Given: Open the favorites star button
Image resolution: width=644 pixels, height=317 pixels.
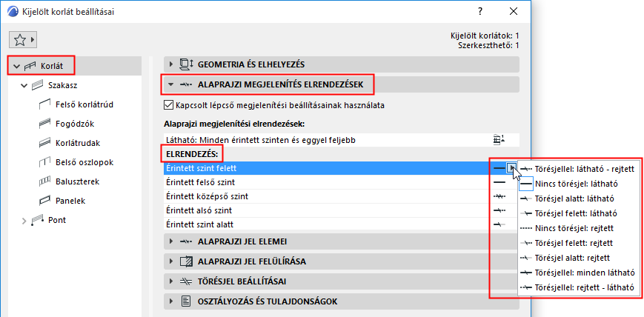Looking at the screenshot, I should (x=22, y=39).
